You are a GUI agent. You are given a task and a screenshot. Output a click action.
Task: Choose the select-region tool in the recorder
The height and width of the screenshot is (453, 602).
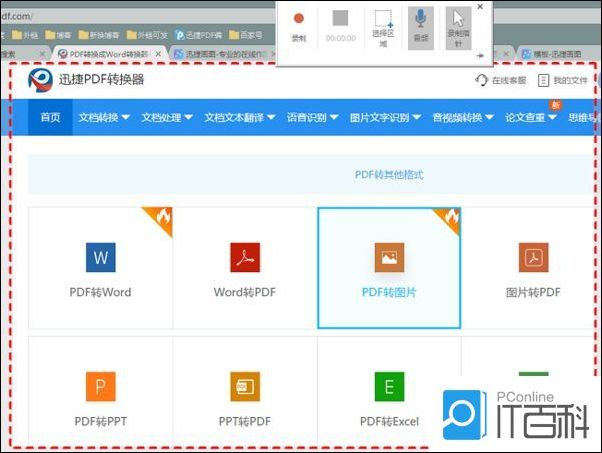coord(383,28)
